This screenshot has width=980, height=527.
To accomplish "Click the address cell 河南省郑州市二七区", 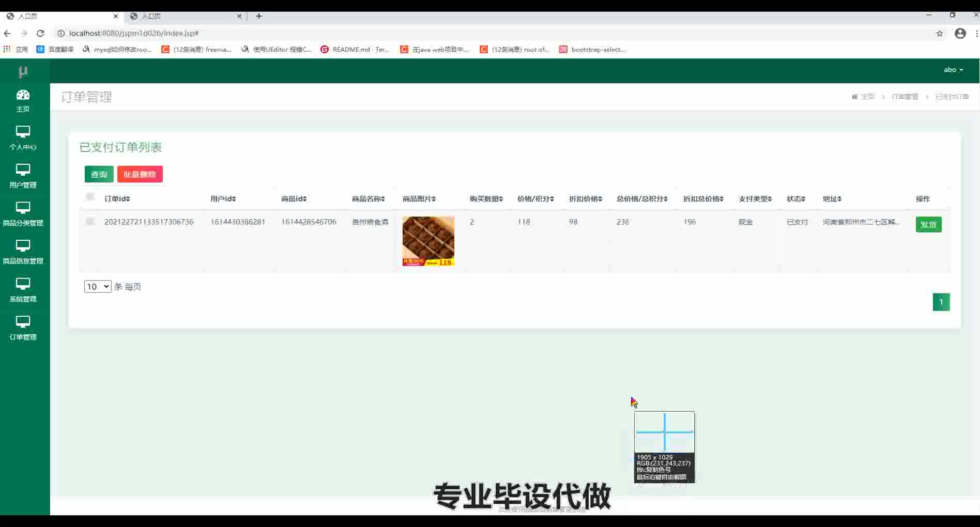I will click(x=861, y=222).
